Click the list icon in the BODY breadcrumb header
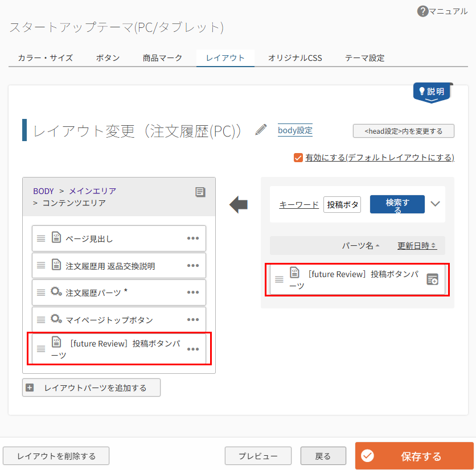This screenshot has height=470, width=476. coord(200,192)
